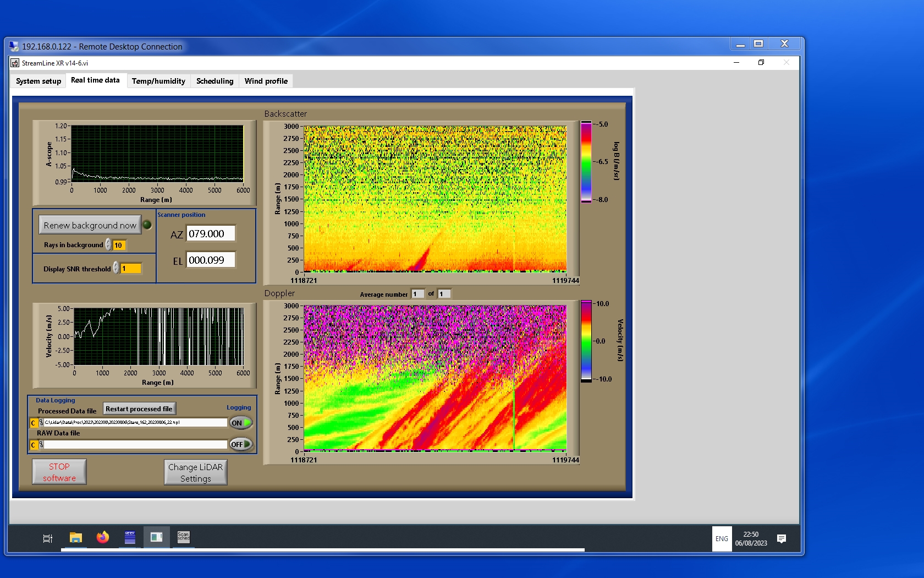The width and height of the screenshot is (924, 578).
Task: Open the Temp/humidity tab
Action: point(158,81)
